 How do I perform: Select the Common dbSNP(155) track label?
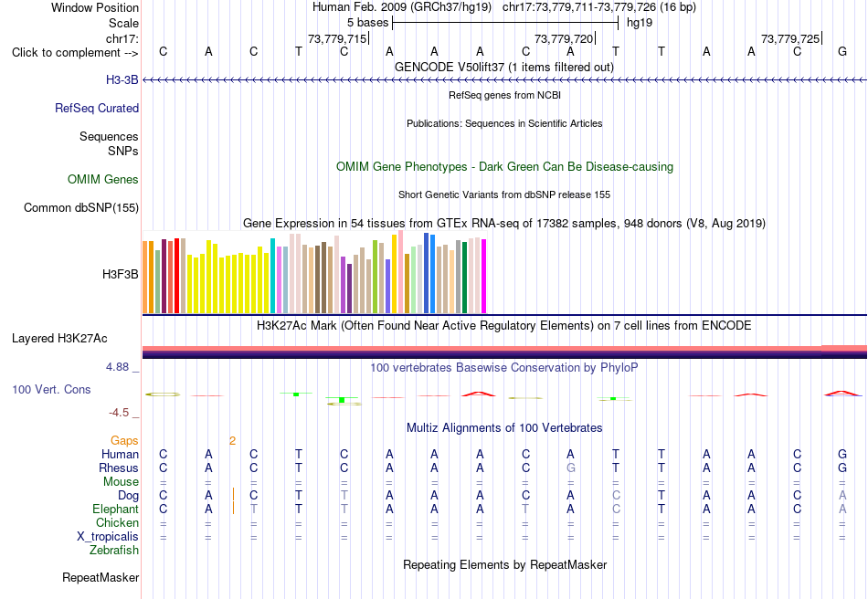tap(80, 207)
